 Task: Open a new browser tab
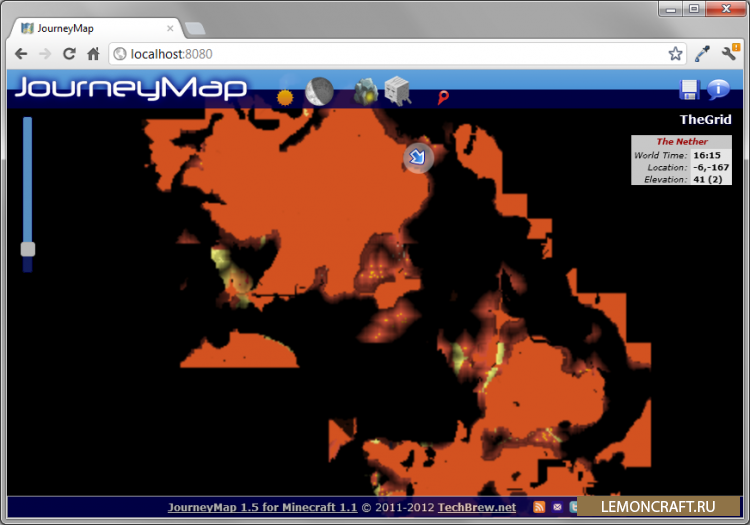coord(195,29)
